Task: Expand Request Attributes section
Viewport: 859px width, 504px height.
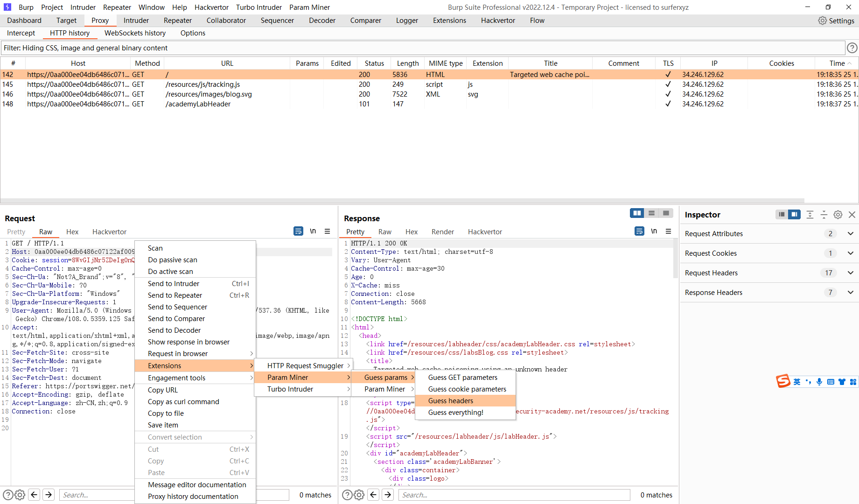Action: tap(850, 234)
